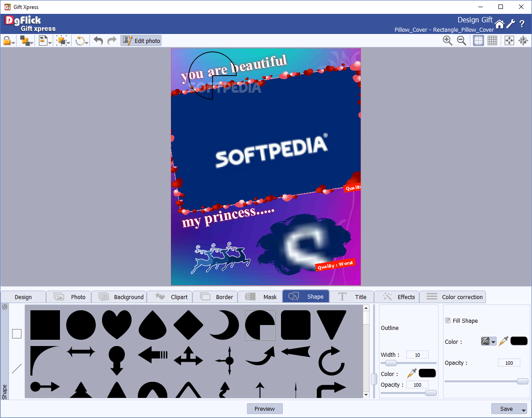Viewport: 532px width, 418px height.
Task: Pick outline color with eyedropper
Action: 411,374
